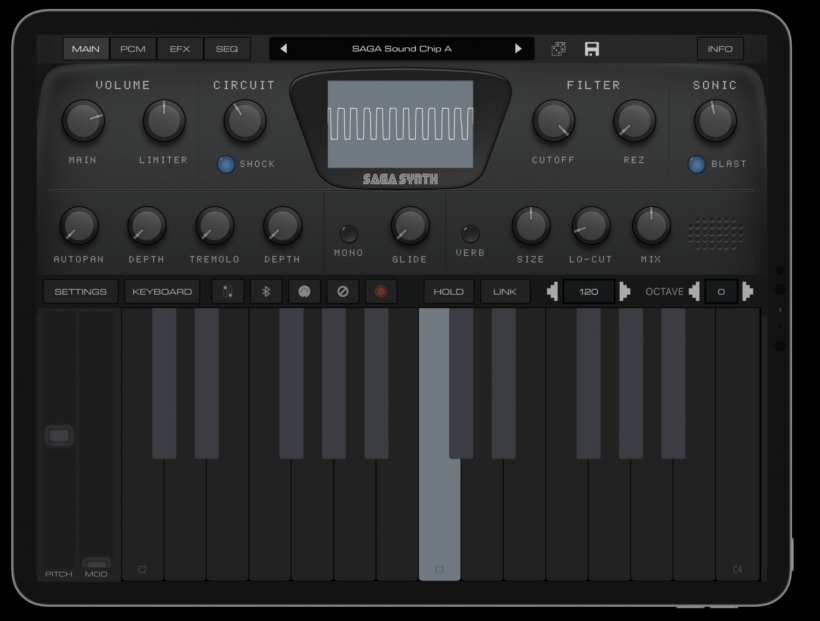Increase tempo with arrow right of 120

coord(625,292)
